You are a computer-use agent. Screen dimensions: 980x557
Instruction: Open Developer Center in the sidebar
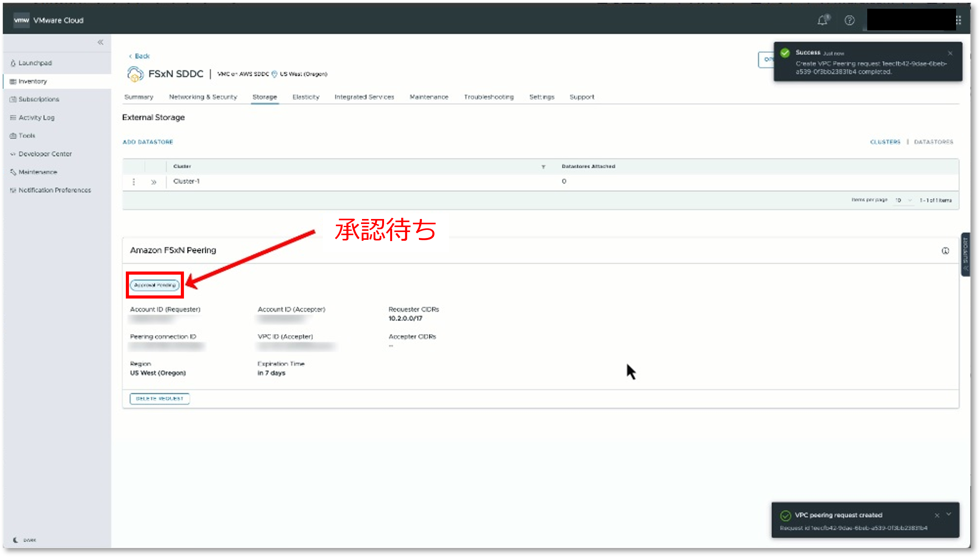45,154
